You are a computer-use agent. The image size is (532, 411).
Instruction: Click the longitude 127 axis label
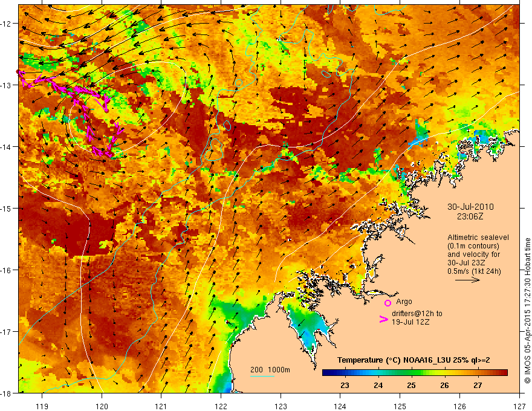click(519, 406)
